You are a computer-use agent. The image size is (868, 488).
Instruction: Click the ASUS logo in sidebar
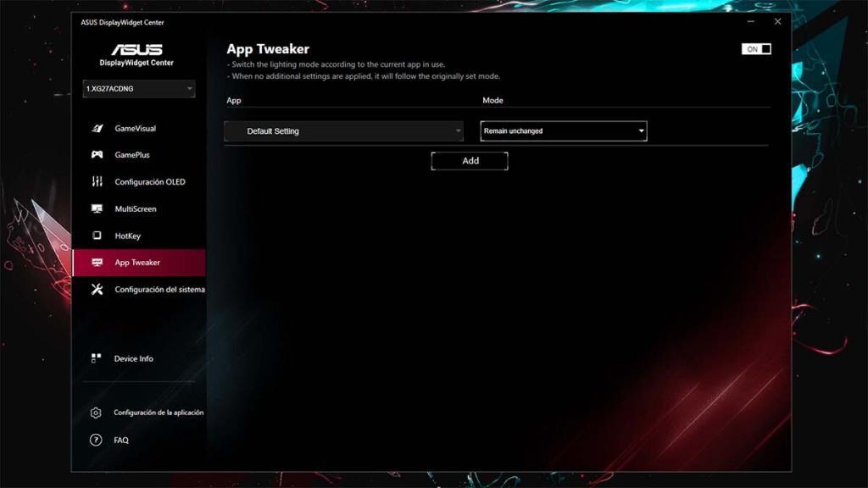pyautogui.click(x=136, y=50)
